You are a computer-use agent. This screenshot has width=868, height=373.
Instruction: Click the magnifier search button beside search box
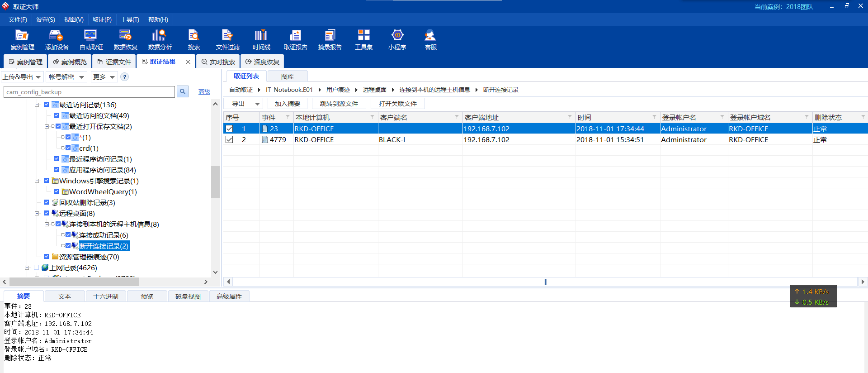click(183, 92)
